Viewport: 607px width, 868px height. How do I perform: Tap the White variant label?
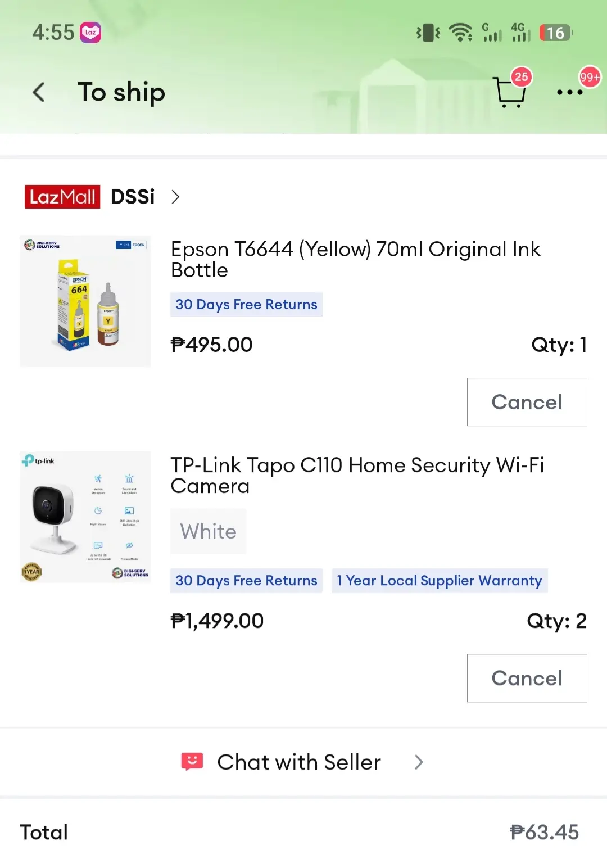[x=209, y=531]
